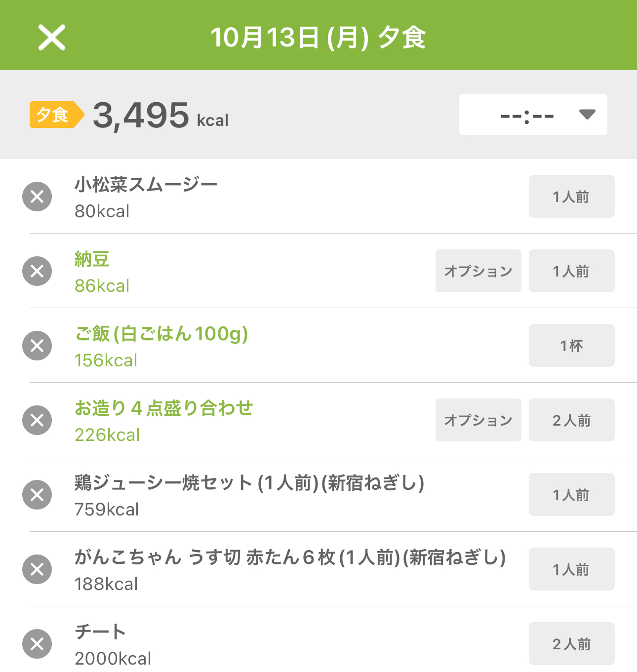This screenshot has width=637, height=672.
Task: Adjust お造り serving amount 2人前
Action: tap(571, 420)
